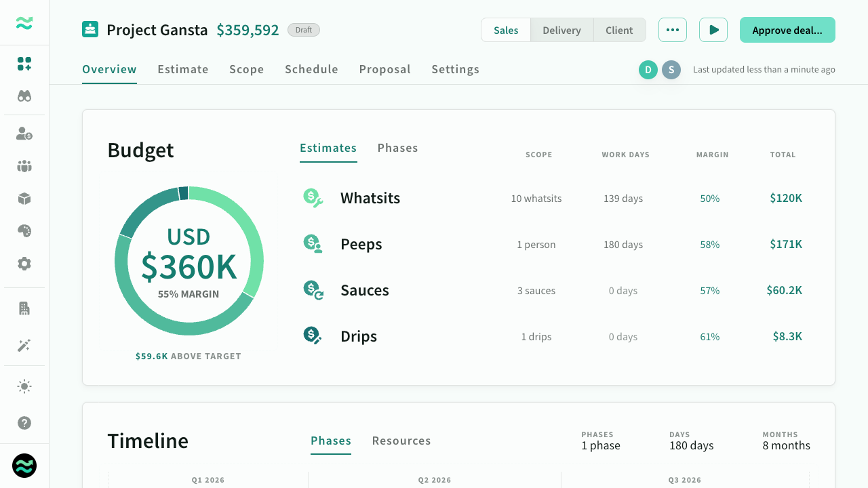868x488 pixels.
Task: Switch to the Delivery view
Action: (x=561, y=30)
